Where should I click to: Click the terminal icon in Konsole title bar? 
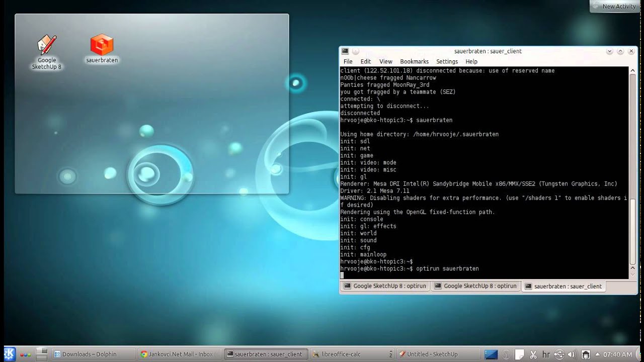pyautogui.click(x=345, y=51)
